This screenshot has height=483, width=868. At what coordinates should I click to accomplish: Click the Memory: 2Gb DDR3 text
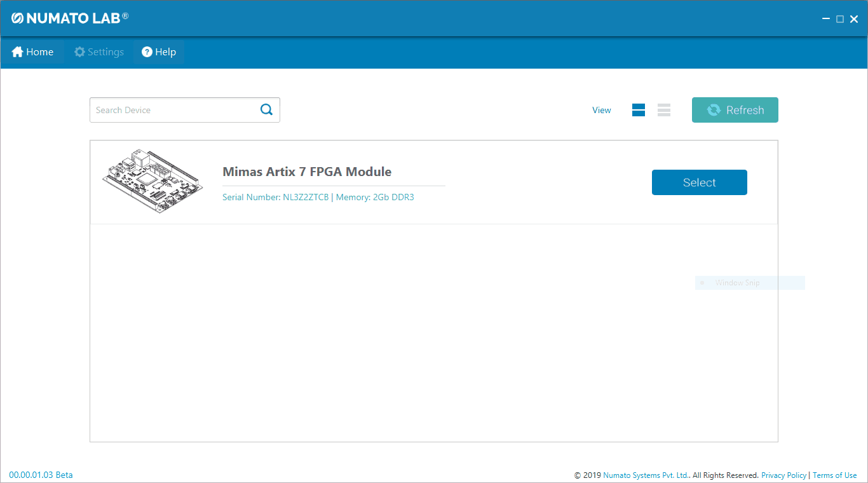click(x=375, y=197)
